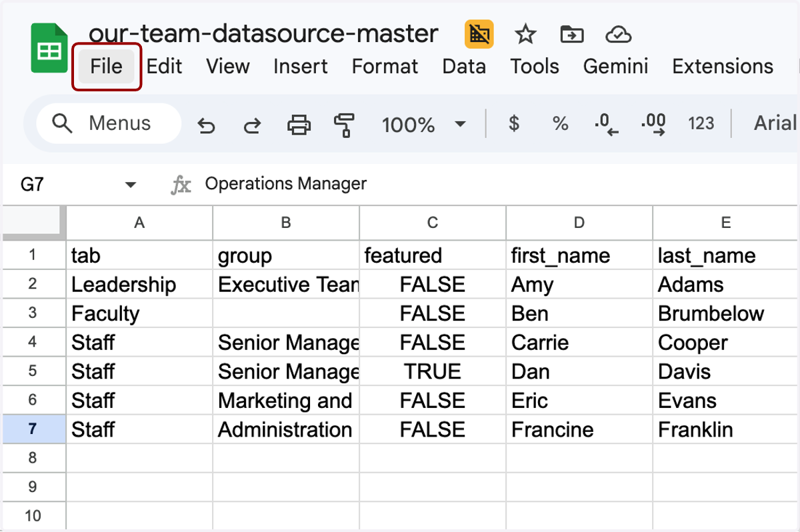Open the Edit menu
Screen dimensions: 800x532
[x=165, y=67]
